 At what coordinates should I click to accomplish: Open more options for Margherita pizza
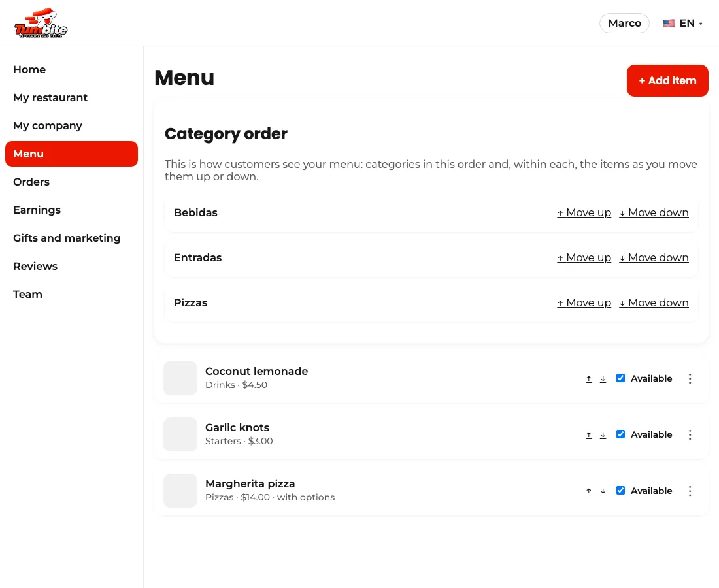point(690,491)
